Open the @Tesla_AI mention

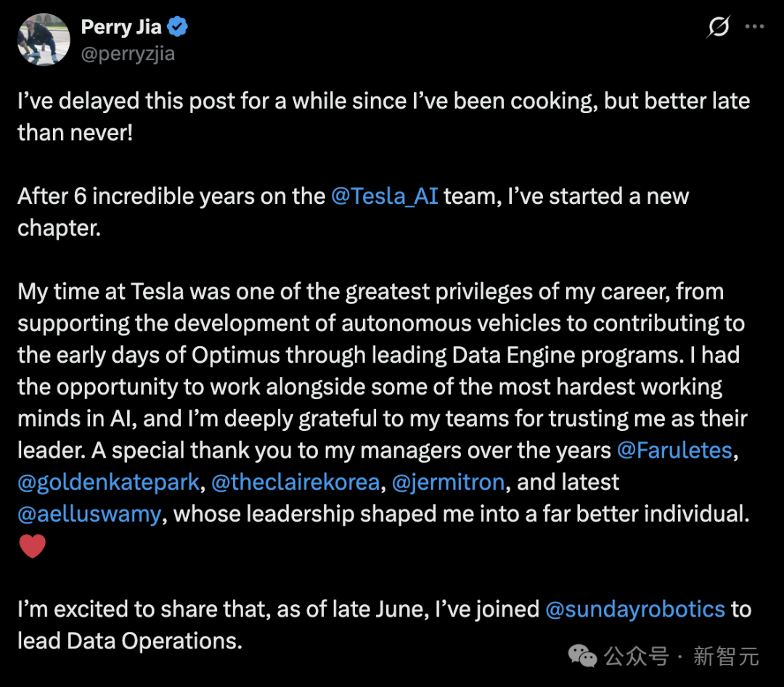[384, 196]
